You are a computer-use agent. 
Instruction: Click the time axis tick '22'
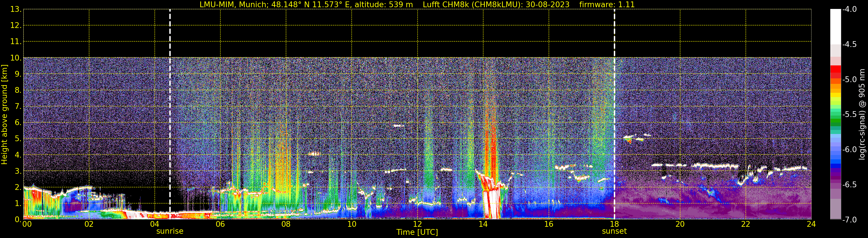(x=746, y=224)
